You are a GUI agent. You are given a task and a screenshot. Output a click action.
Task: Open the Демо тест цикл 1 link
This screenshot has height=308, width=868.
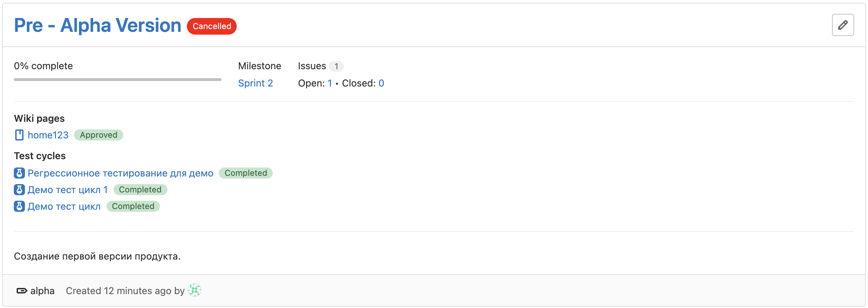(x=67, y=190)
